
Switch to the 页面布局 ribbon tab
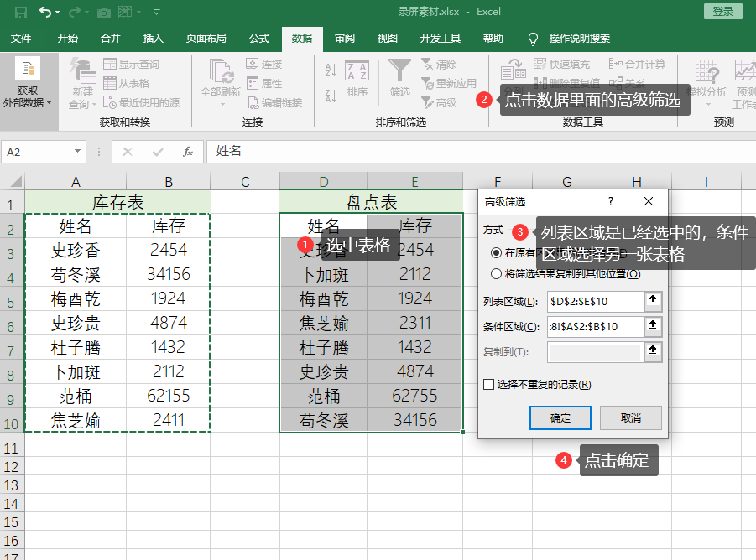coord(206,38)
